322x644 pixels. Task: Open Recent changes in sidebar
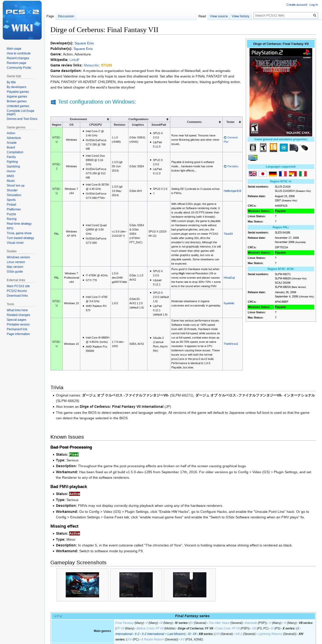click(x=18, y=58)
